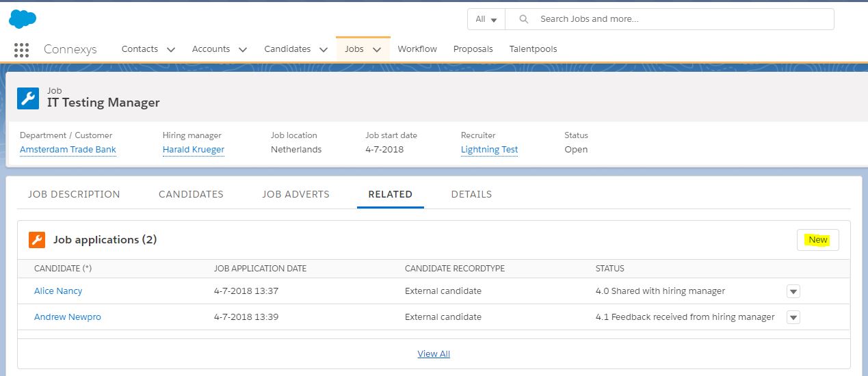Image resolution: width=868 pixels, height=376 pixels.
Task: Click the View All link
Action: tap(434, 354)
